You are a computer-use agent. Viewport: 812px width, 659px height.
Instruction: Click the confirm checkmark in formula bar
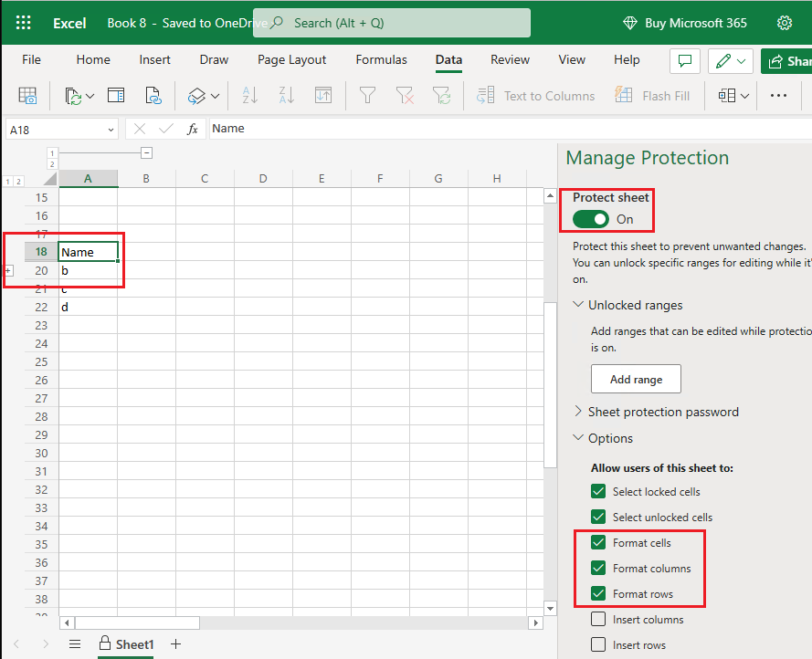point(165,129)
